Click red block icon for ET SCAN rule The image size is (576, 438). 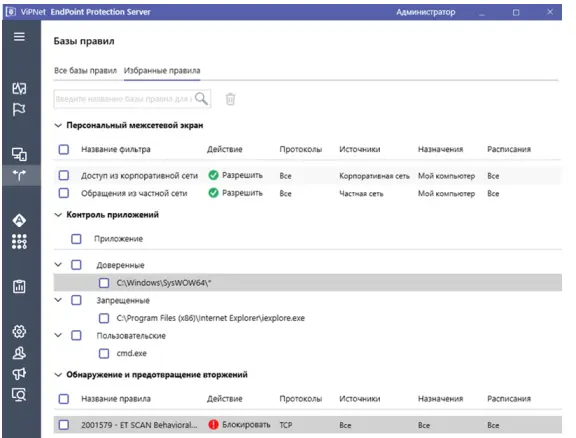[213, 425]
